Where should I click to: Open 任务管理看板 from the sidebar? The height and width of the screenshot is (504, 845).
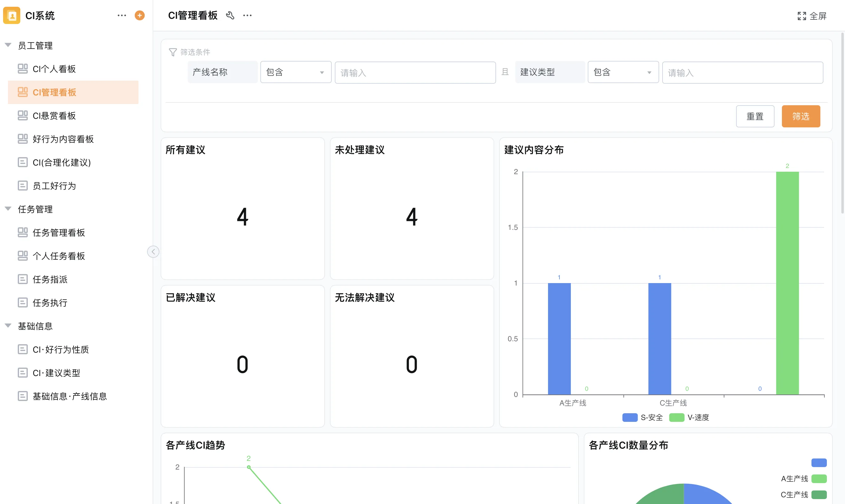tap(59, 233)
